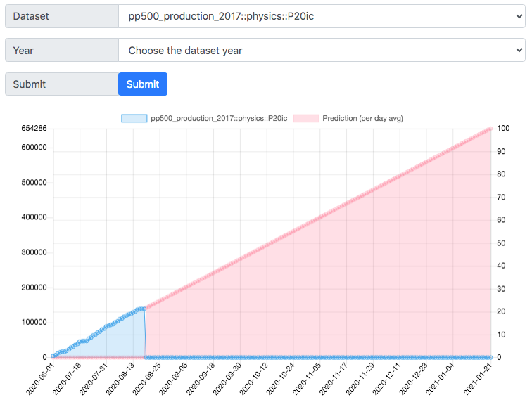Toggle Prediction legend pink swatch
The height and width of the screenshot is (407, 532).
tap(306, 118)
